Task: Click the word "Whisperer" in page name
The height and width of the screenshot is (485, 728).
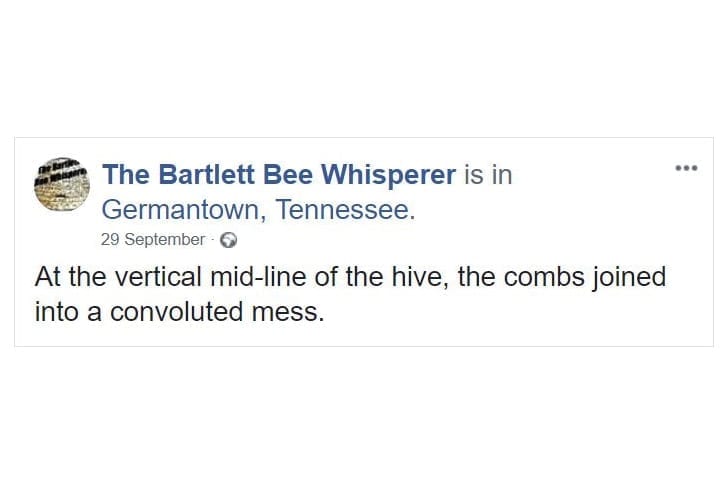Action: point(388,175)
